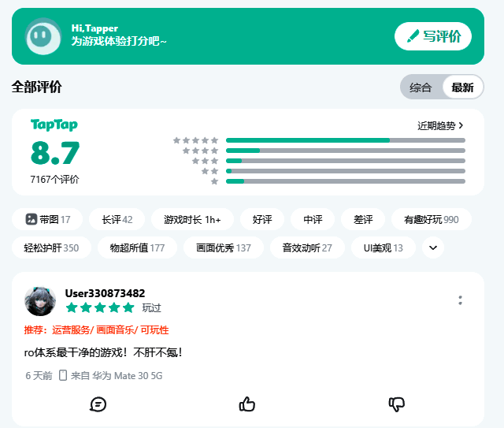
Task: Click the phone device icon
Action: click(63, 375)
